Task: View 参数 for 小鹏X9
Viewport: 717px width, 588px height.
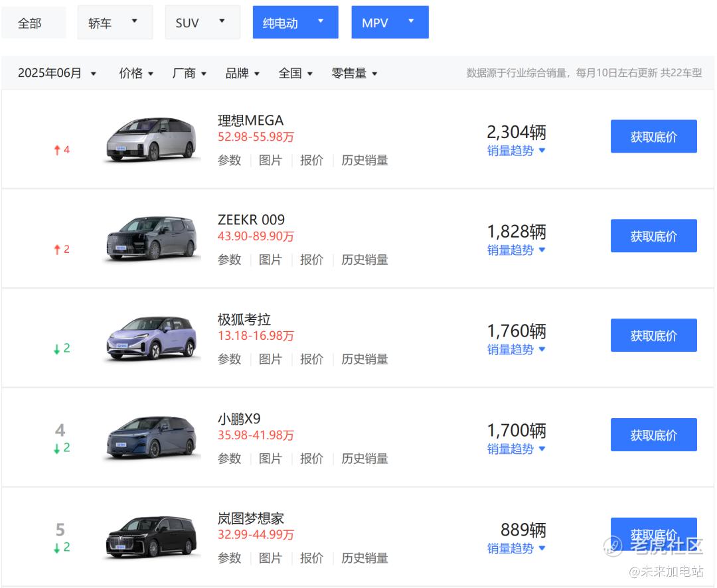Action: (229, 459)
